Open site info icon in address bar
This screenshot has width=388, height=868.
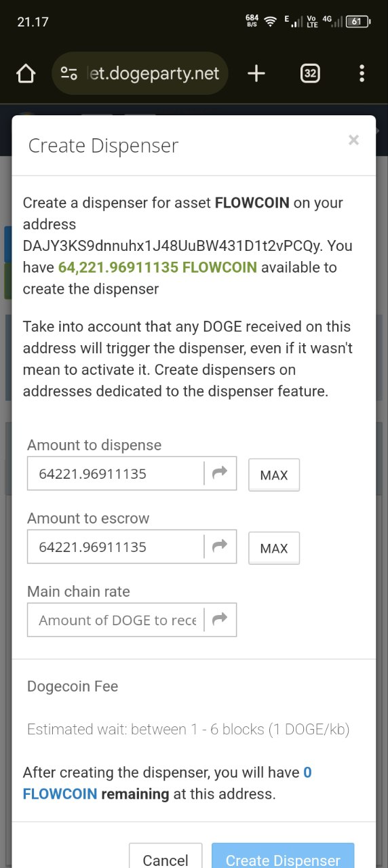tap(69, 73)
